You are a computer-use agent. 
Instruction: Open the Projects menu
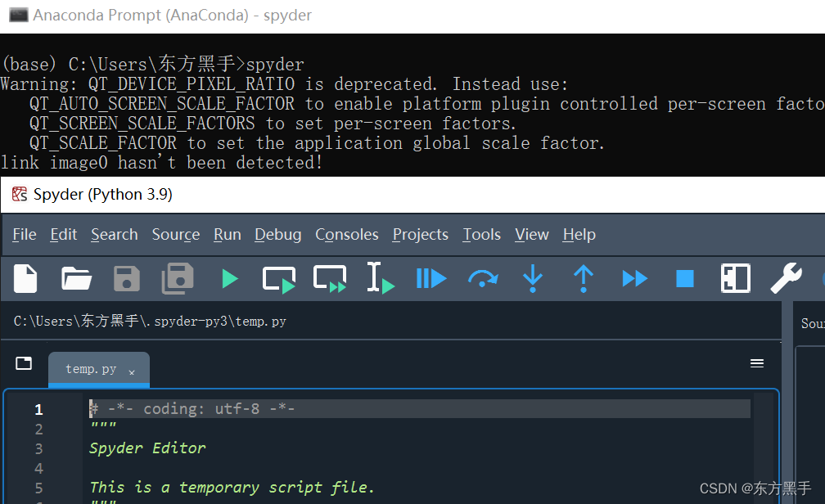pyautogui.click(x=421, y=234)
